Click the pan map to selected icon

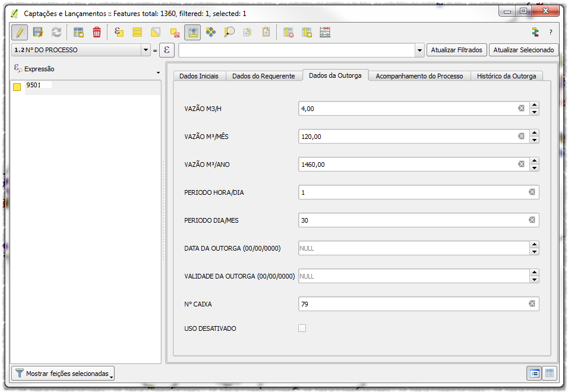click(211, 33)
